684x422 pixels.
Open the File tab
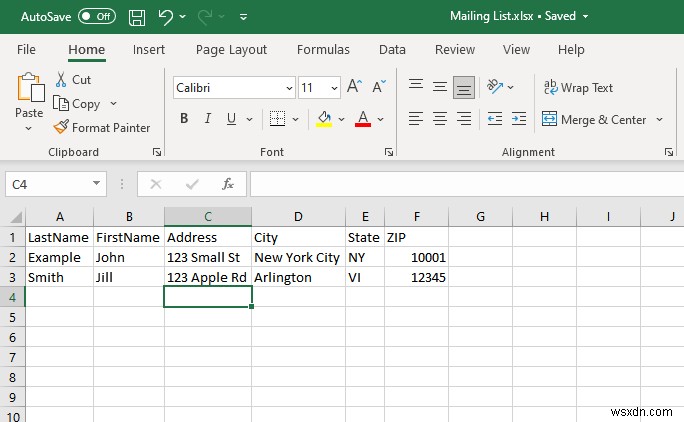(x=26, y=50)
